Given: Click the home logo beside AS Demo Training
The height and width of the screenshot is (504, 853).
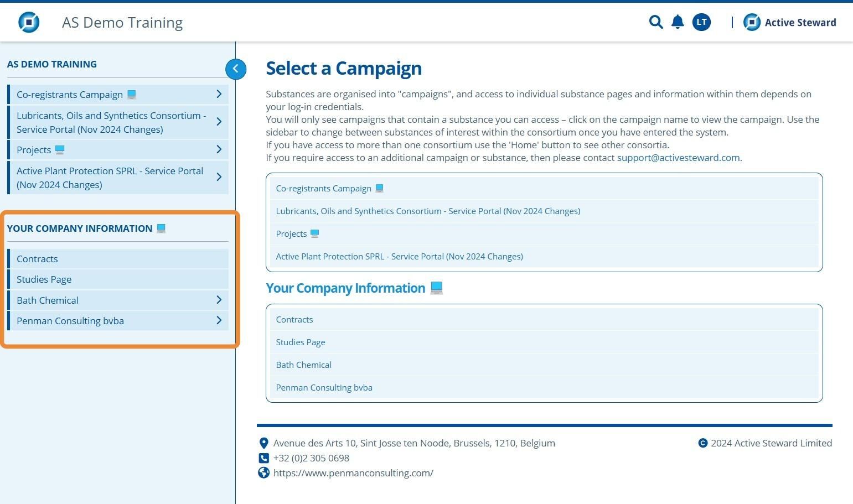Looking at the screenshot, I should (29, 22).
